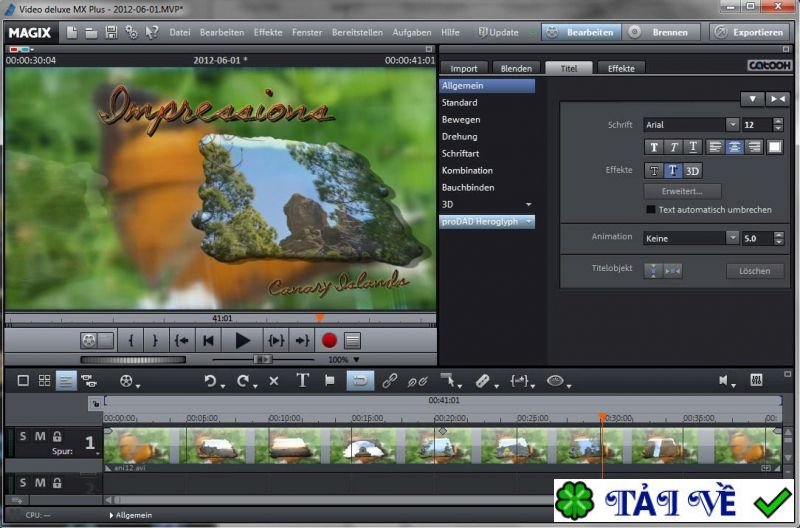The height and width of the screenshot is (528, 800).
Task: Solo track 1 with the S button
Action: [23, 436]
